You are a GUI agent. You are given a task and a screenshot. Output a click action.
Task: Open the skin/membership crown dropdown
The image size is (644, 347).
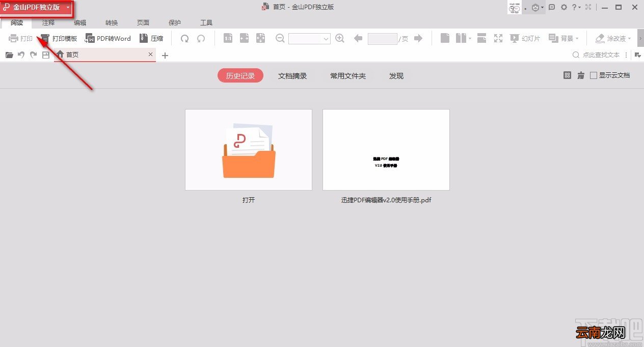coord(538,7)
